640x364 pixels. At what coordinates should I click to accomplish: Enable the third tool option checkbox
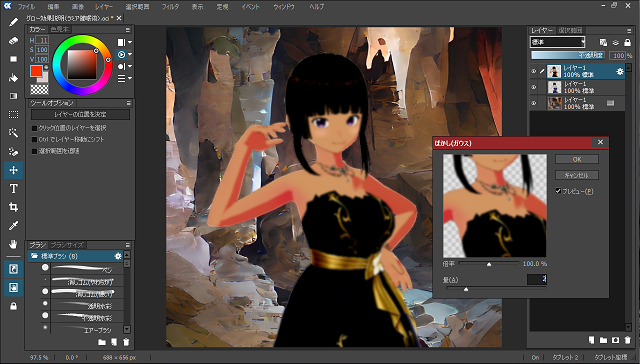tap(34, 151)
